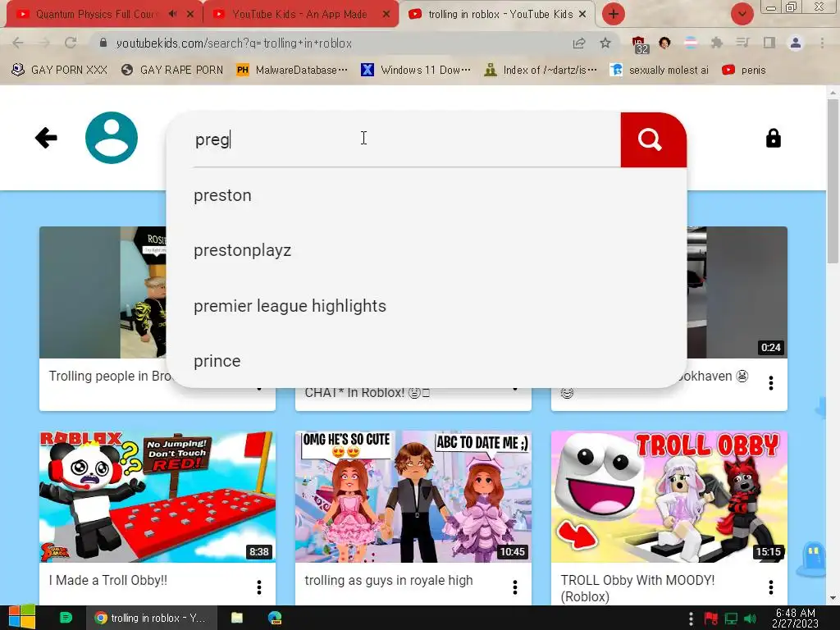Open the Chrome profile icon
840x630 pixels.
796,43
